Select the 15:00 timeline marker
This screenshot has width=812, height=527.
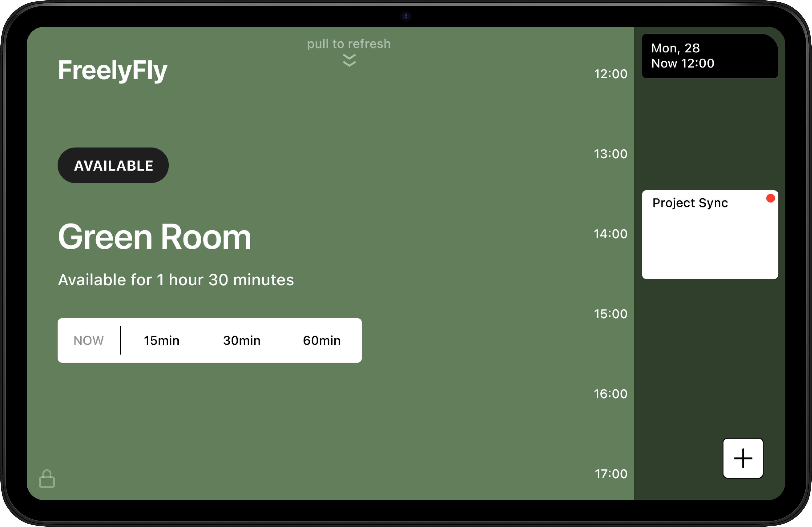(610, 314)
